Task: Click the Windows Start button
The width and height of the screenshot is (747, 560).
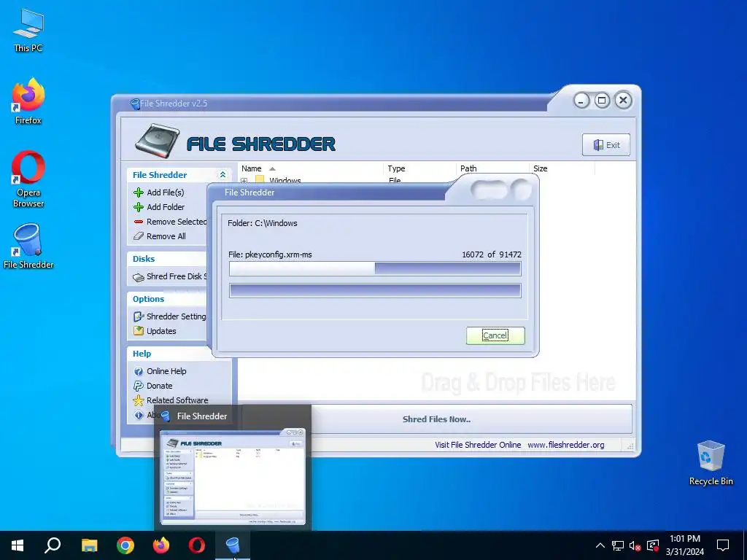Action: click(18, 545)
